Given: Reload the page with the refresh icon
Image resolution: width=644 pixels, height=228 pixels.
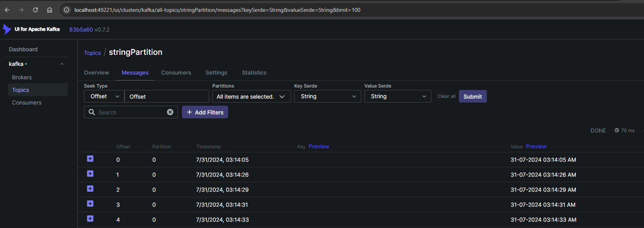Looking at the screenshot, I should pos(35,10).
